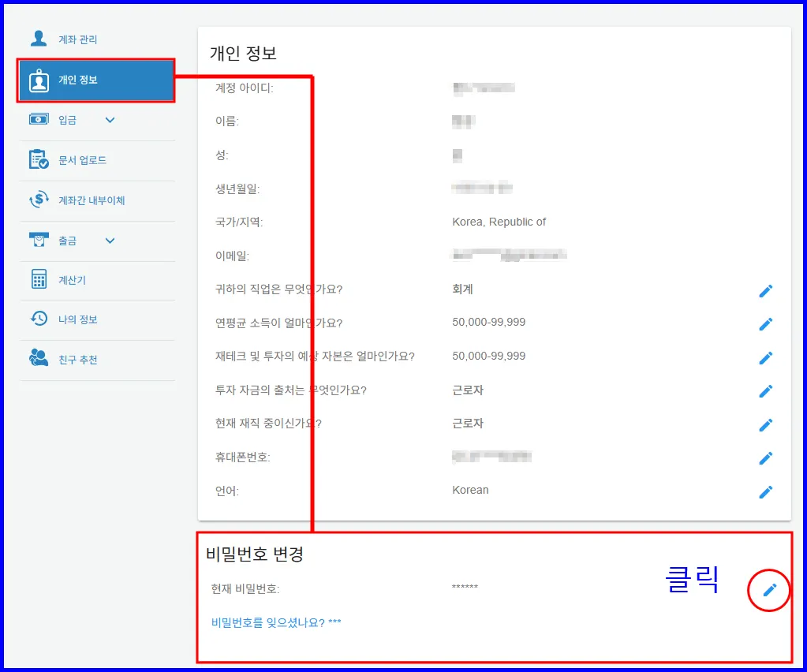The image size is (807, 672).
Task: Click the '계정 아이디:' label
Action: [x=244, y=88]
